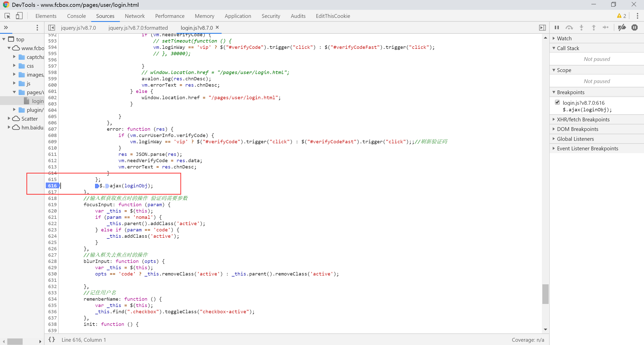
Task: Pause script execution button
Action: click(x=557, y=27)
